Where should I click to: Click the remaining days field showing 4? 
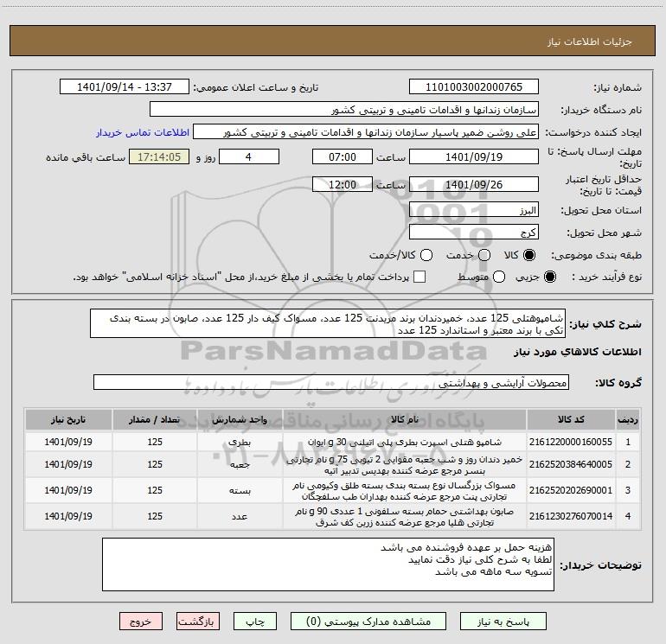pos(249,157)
